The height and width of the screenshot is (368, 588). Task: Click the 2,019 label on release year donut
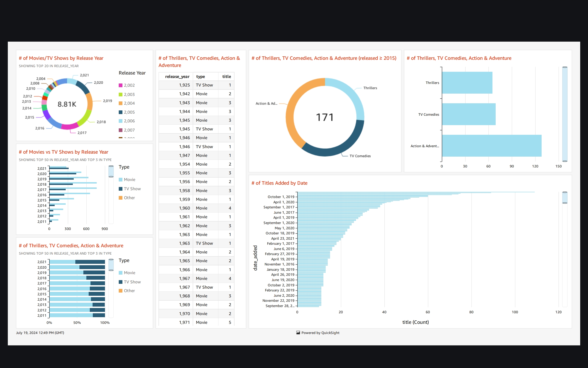[x=107, y=101]
